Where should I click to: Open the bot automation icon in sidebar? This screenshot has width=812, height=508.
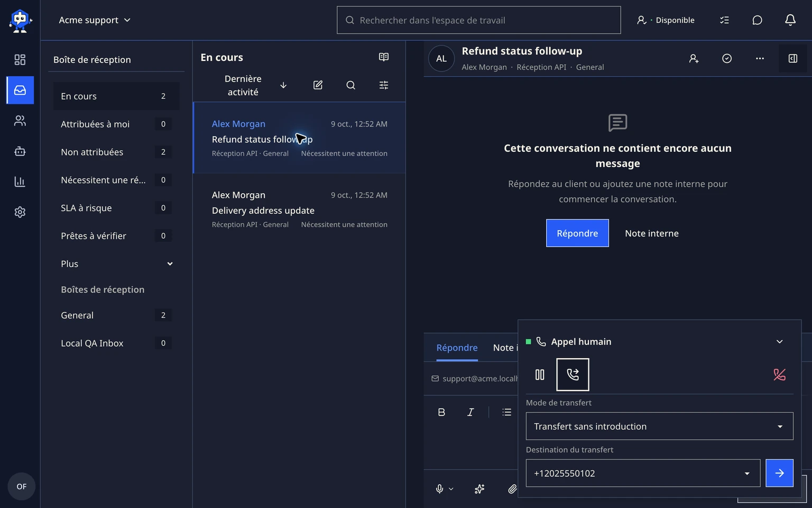[20, 151]
